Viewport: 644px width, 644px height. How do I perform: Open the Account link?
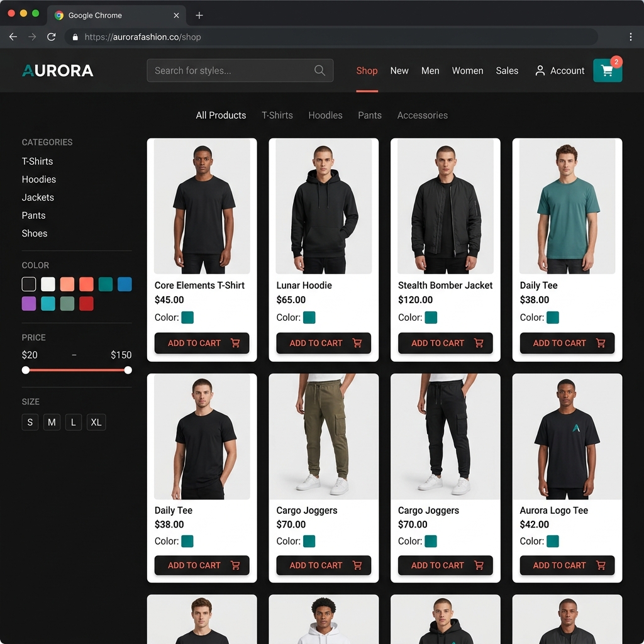[567, 70]
